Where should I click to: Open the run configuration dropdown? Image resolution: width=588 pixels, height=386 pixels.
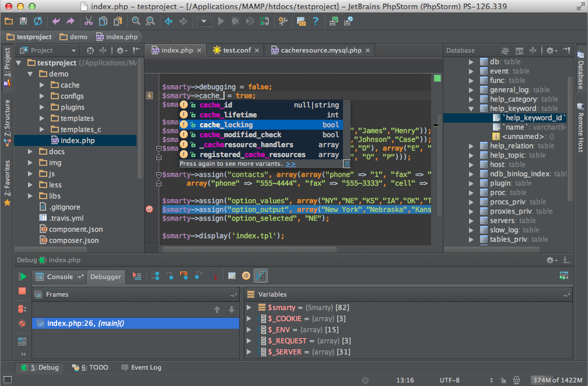click(204, 22)
